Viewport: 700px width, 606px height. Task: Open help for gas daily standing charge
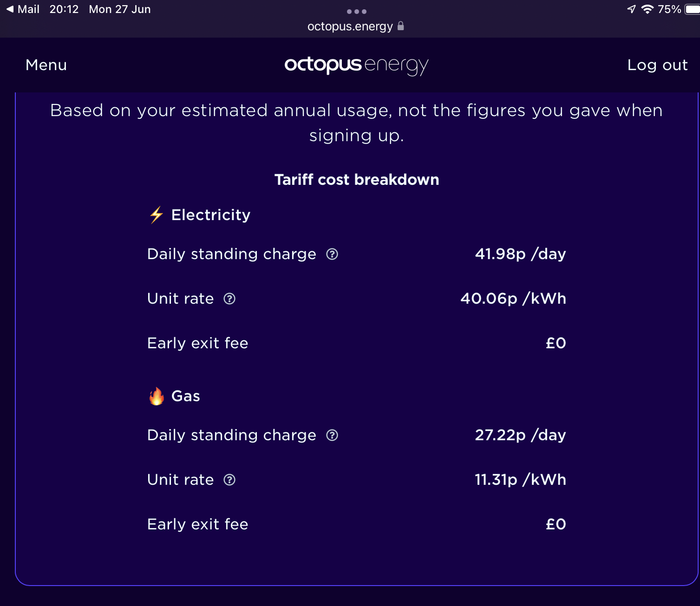pyautogui.click(x=332, y=435)
